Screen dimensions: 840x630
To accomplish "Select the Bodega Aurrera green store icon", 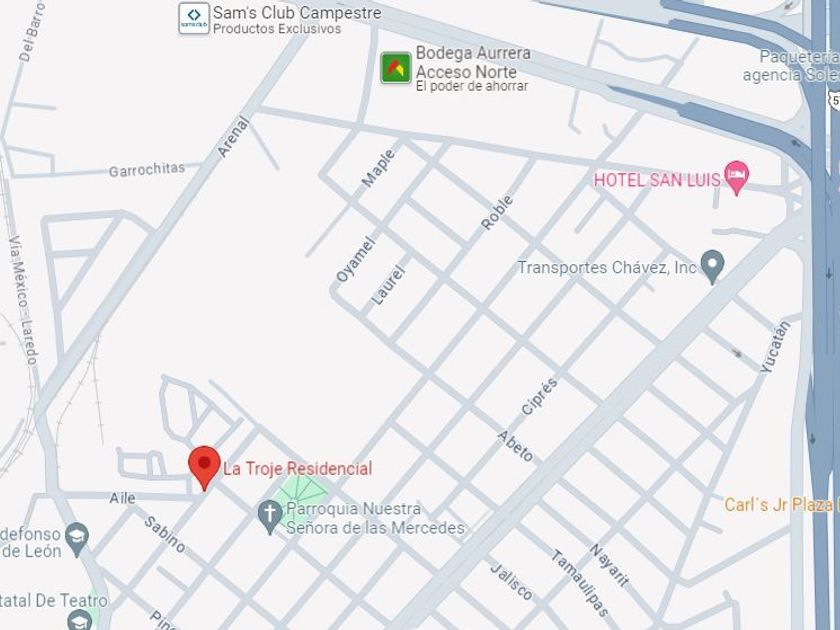I will 396,68.
